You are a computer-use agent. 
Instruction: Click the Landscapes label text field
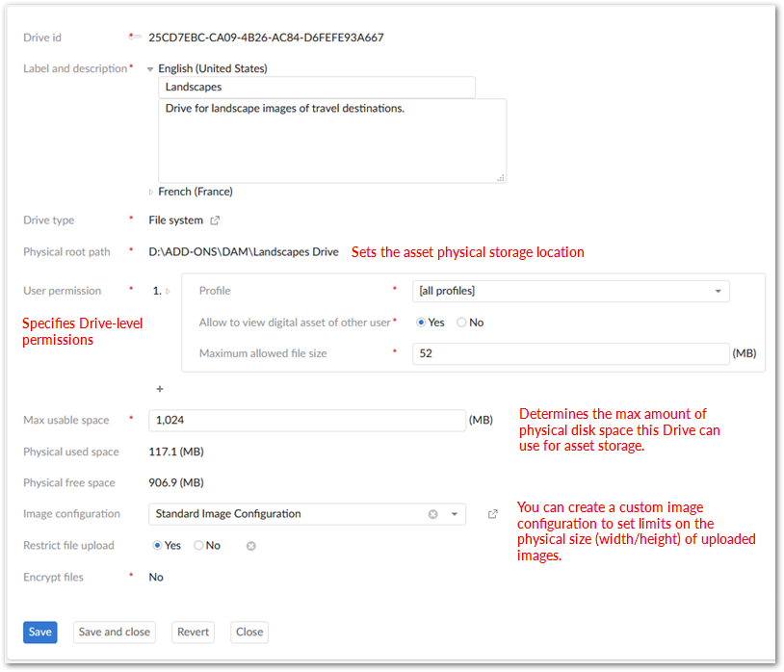click(316, 87)
